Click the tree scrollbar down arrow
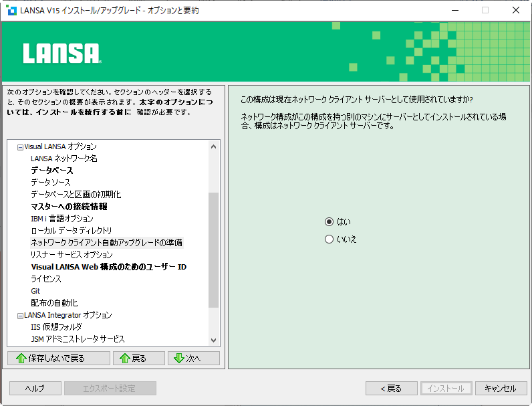 tap(213, 340)
